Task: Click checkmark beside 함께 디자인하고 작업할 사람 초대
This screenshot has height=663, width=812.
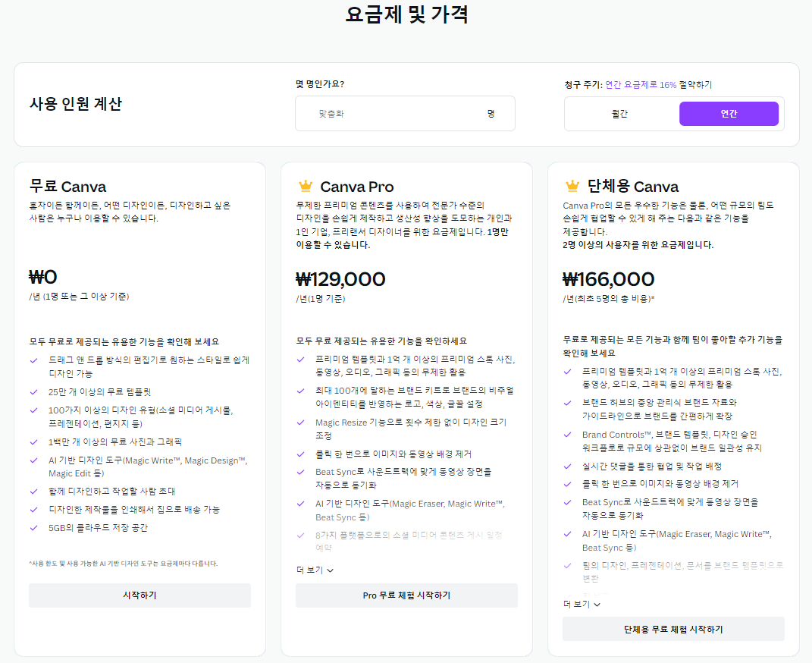Action: pos(34,491)
